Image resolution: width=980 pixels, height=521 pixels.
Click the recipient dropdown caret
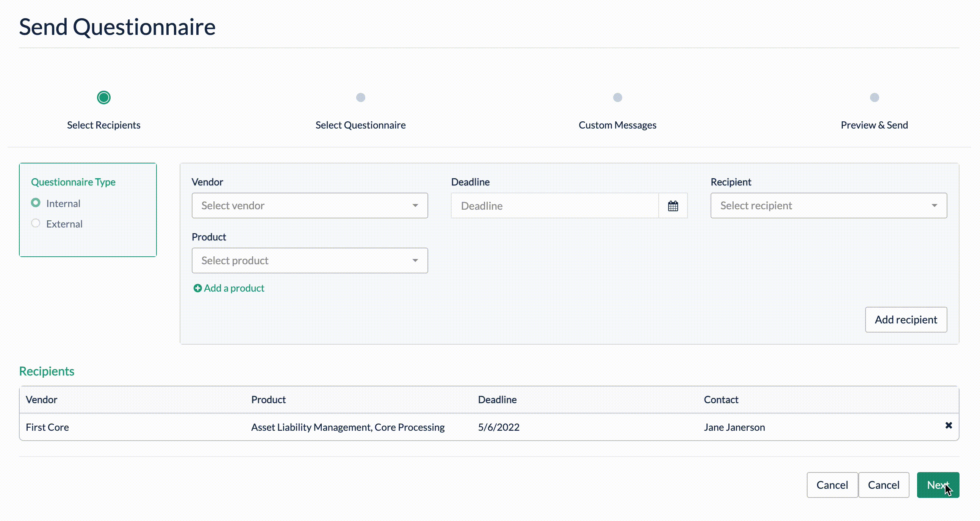pyautogui.click(x=935, y=206)
